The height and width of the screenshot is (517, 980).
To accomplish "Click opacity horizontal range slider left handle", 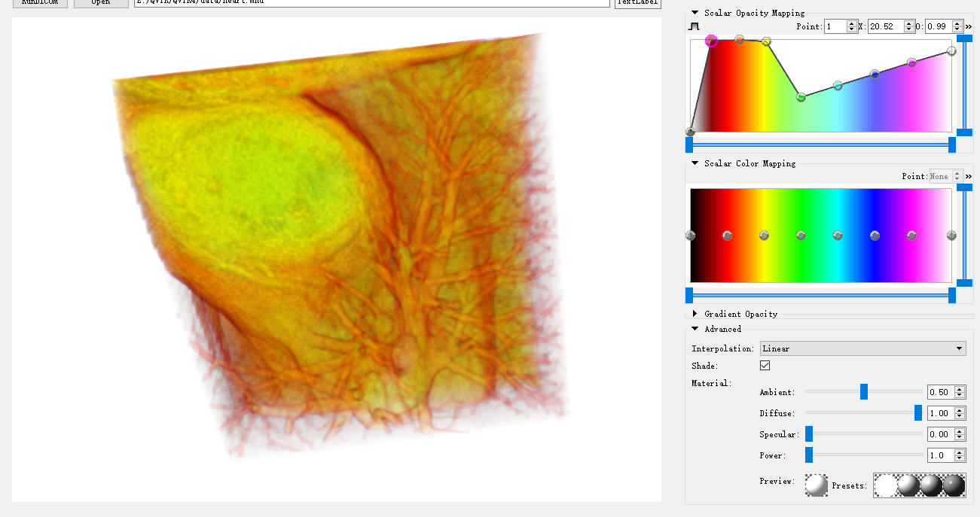I will [x=689, y=144].
